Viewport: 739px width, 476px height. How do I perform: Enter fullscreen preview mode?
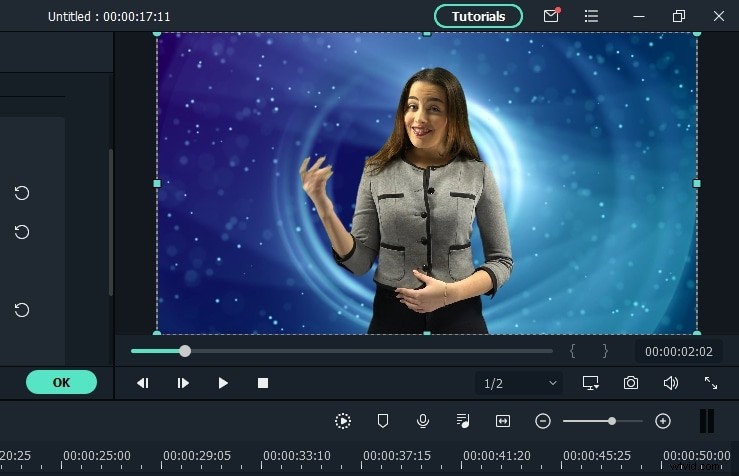711,383
